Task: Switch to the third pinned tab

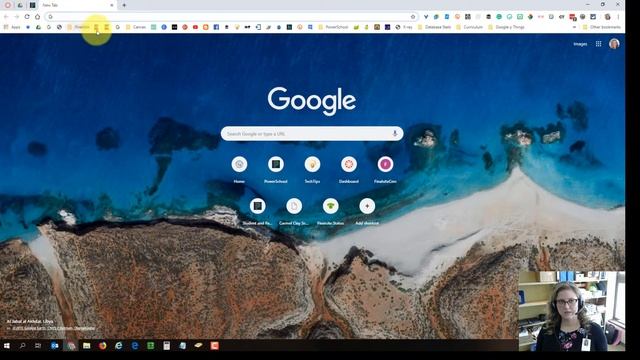Action: click(32, 5)
